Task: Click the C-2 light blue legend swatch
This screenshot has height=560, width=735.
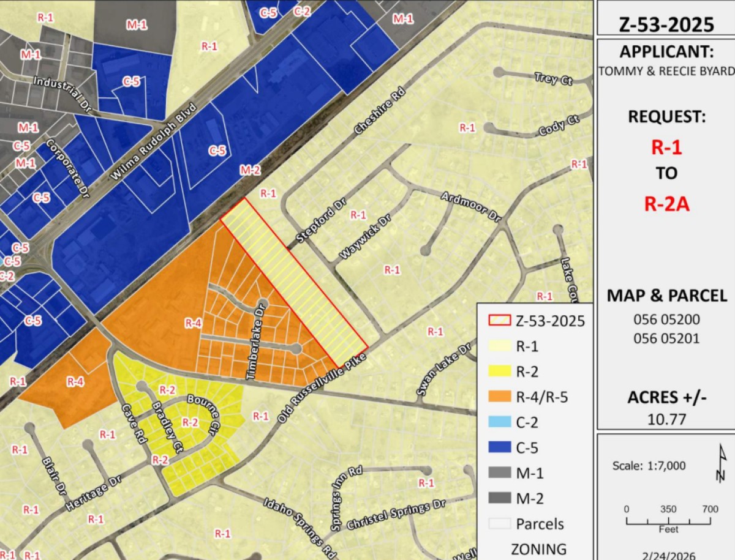Action: click(x=499, y=422)
